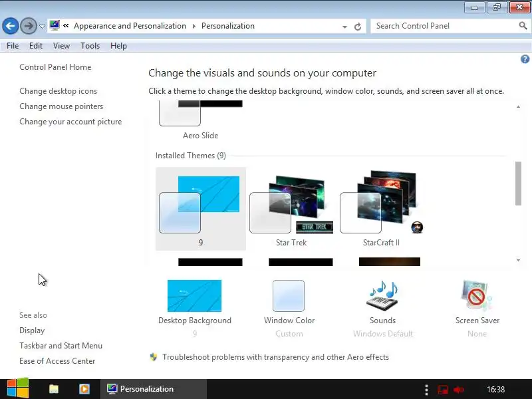The height and width of the screenshot is (399, 532).
Task: Click the red network tray icon
Action: (x=443, y=390)
